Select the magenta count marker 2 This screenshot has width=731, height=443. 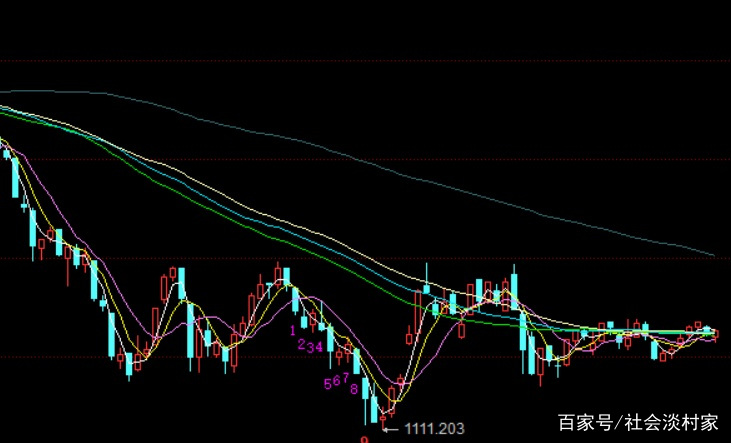300,343
